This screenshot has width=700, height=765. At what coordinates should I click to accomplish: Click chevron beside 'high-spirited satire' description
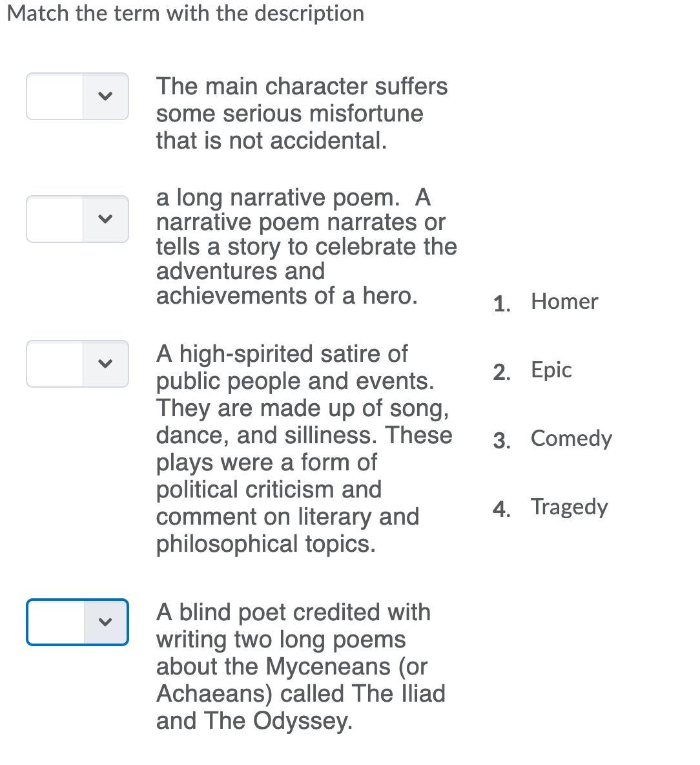[105, 364]
